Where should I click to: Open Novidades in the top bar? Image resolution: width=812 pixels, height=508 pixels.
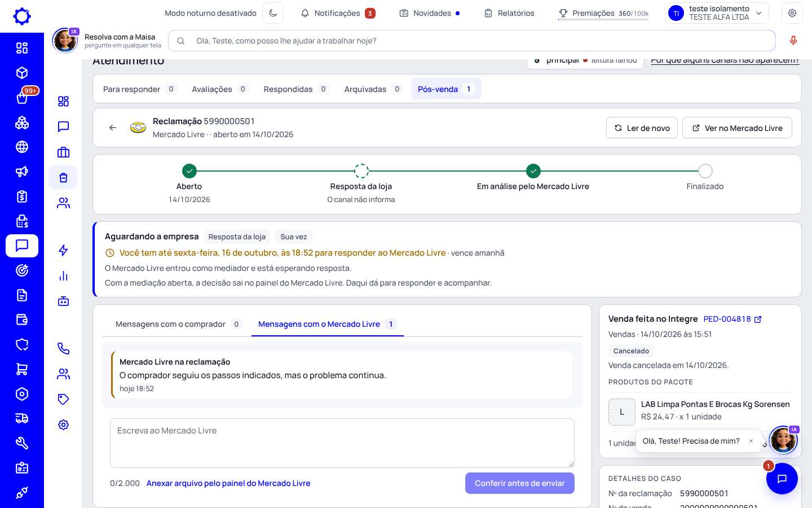click(x=430, y=13)
